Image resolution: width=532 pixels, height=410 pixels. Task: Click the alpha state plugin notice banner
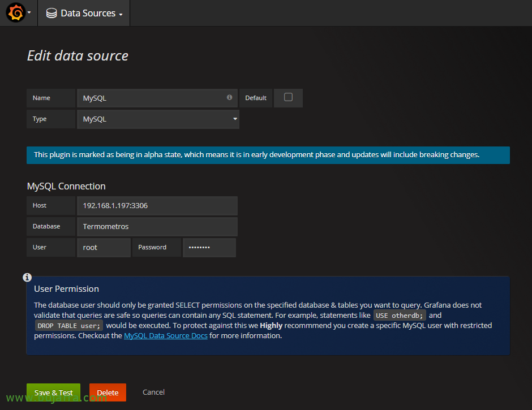click(x=268, y=155)
